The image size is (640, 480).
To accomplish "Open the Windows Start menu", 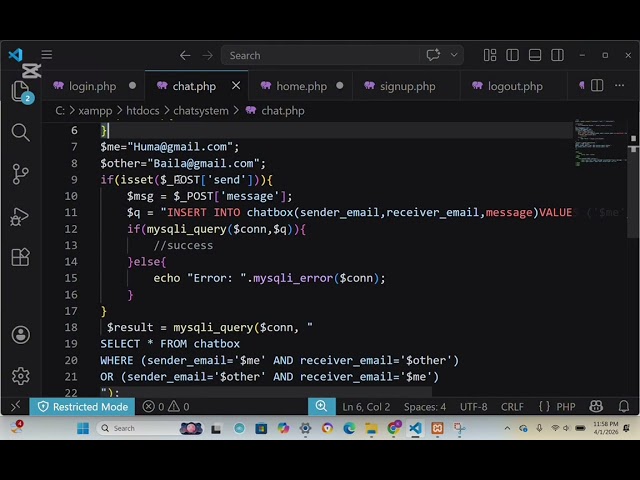I will coord(83,429).
